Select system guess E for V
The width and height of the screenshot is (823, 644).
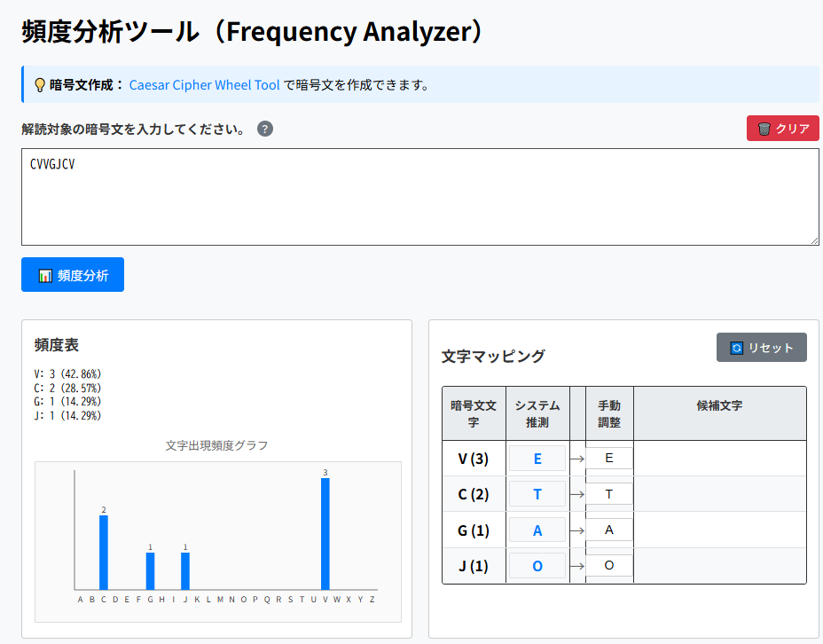coord(537,459)
